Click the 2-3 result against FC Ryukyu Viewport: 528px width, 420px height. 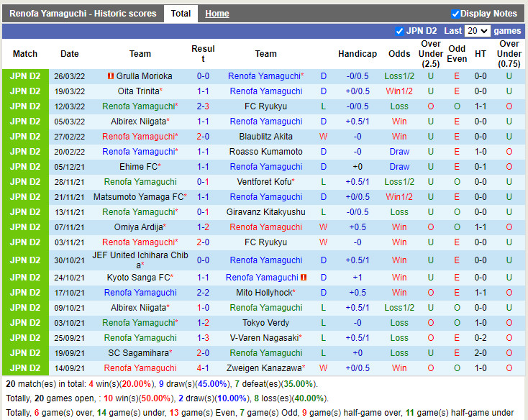point(203,106)
